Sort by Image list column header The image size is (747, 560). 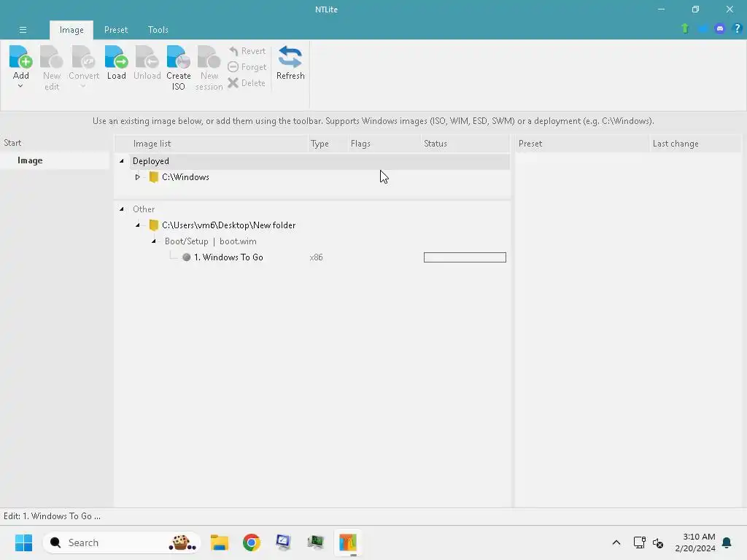pos(212,144)
